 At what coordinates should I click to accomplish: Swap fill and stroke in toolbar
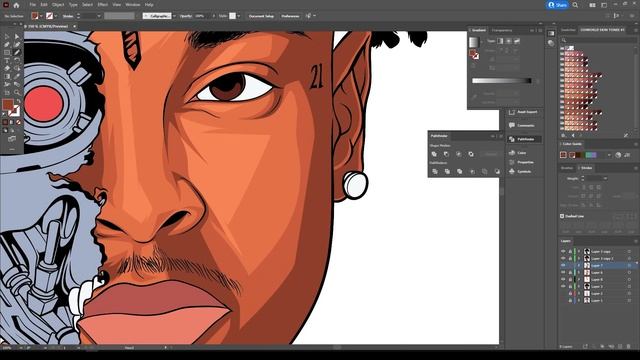(x=18, y=101)
